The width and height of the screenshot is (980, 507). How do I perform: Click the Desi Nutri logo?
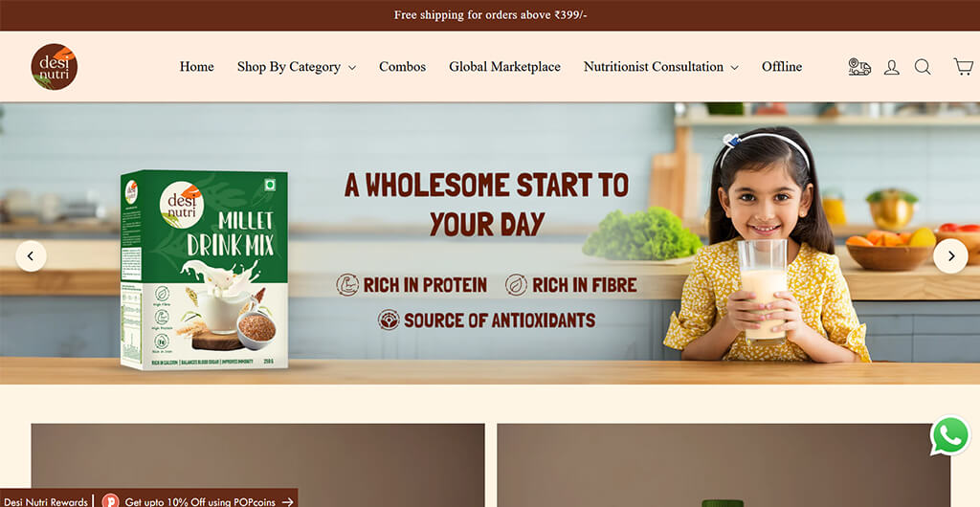55,67
